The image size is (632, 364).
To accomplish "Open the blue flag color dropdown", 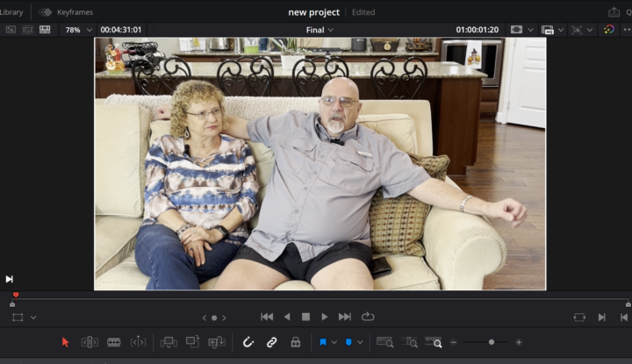I will point(334,342).
